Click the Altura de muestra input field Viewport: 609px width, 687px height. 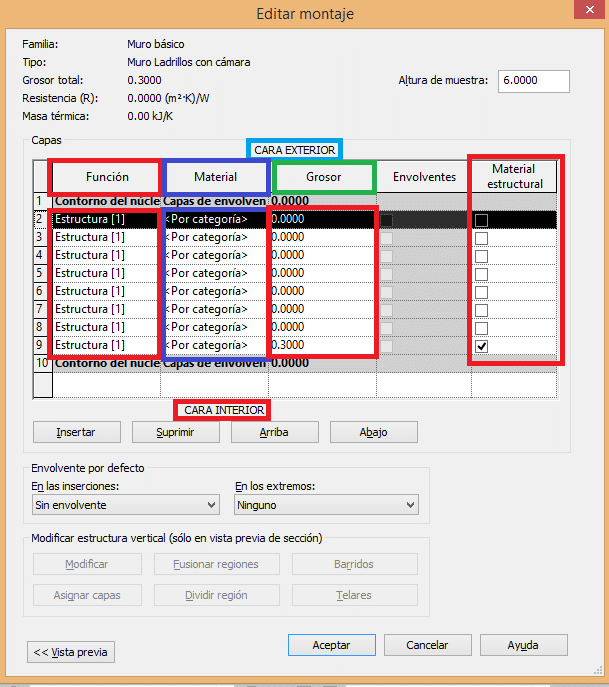tap(532, 81)
